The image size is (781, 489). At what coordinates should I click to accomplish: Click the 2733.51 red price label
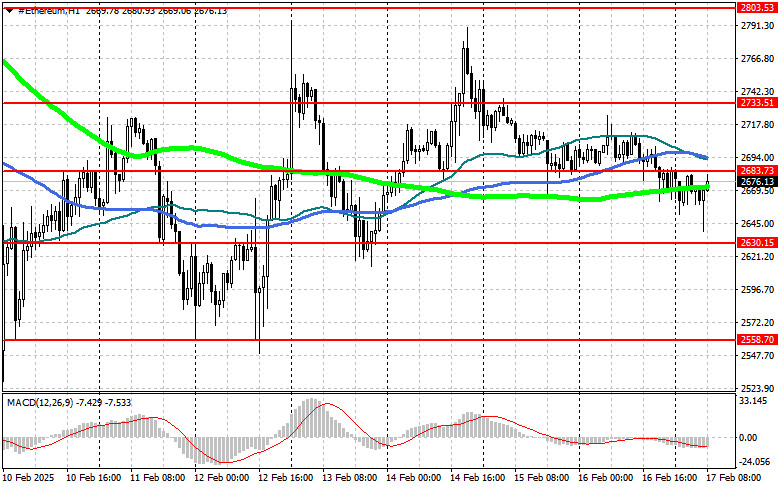[758, 102]
